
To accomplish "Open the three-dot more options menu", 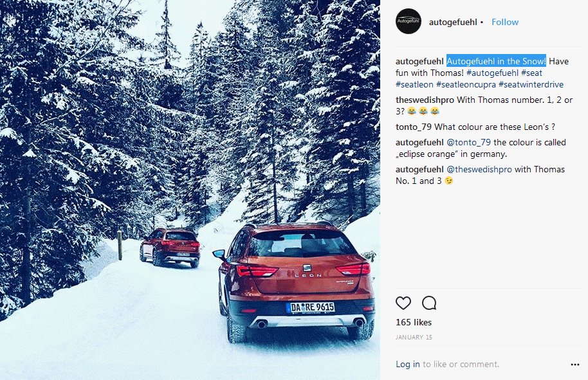I will click(x=575, y=365).
